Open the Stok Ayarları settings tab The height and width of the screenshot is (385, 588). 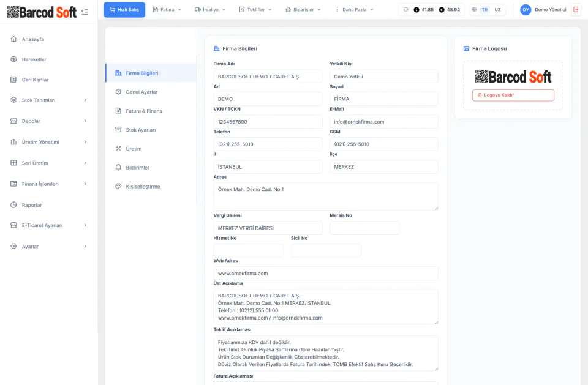(x=151, y=130)
